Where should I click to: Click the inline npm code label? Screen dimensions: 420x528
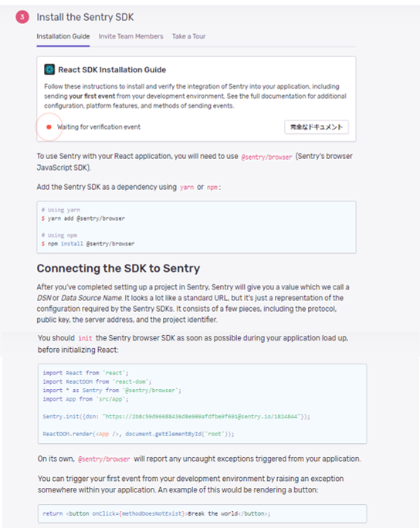212,188
